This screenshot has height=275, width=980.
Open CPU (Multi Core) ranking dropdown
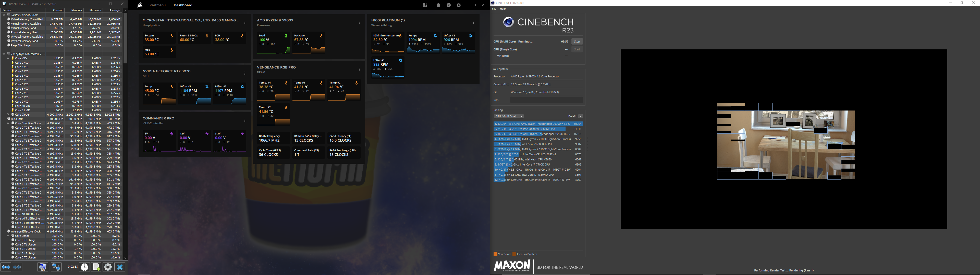coord(509,116)
